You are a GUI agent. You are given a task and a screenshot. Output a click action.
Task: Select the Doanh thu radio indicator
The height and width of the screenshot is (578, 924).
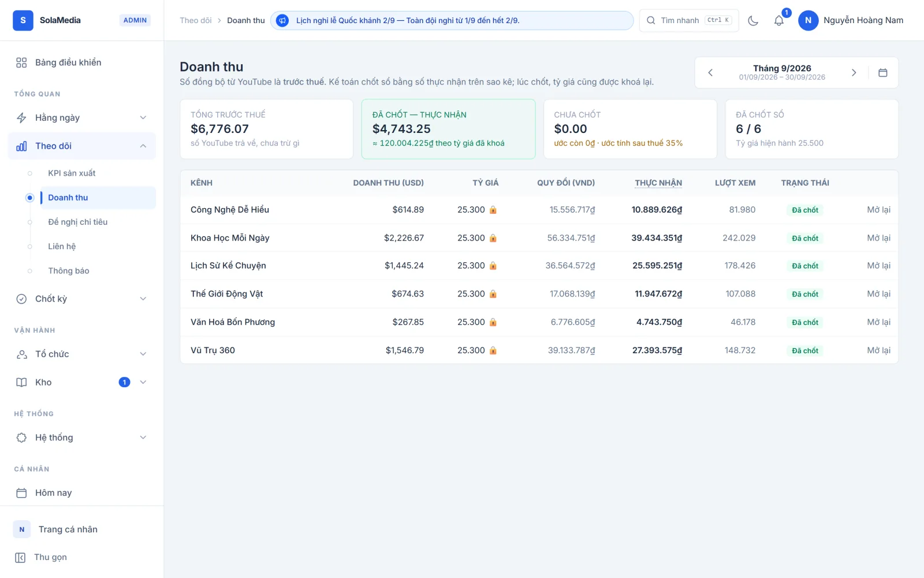click(30, 198)
